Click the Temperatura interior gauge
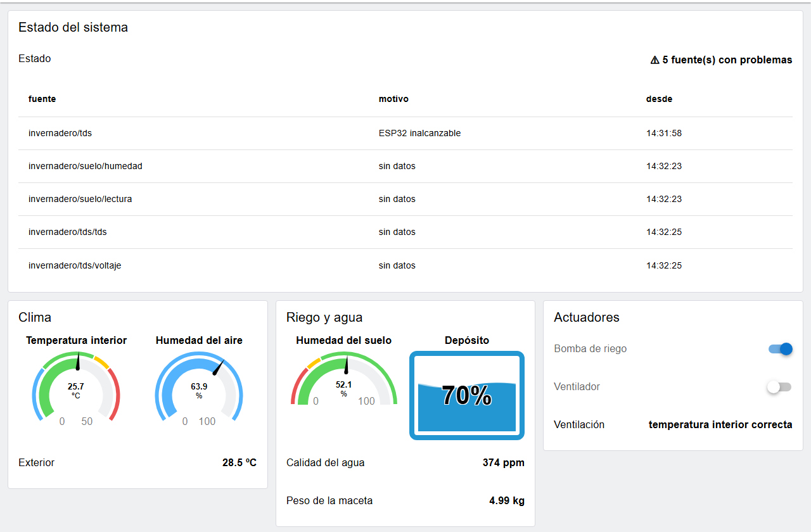The height and width of the screenshot is (532, 811). [76, 388]
